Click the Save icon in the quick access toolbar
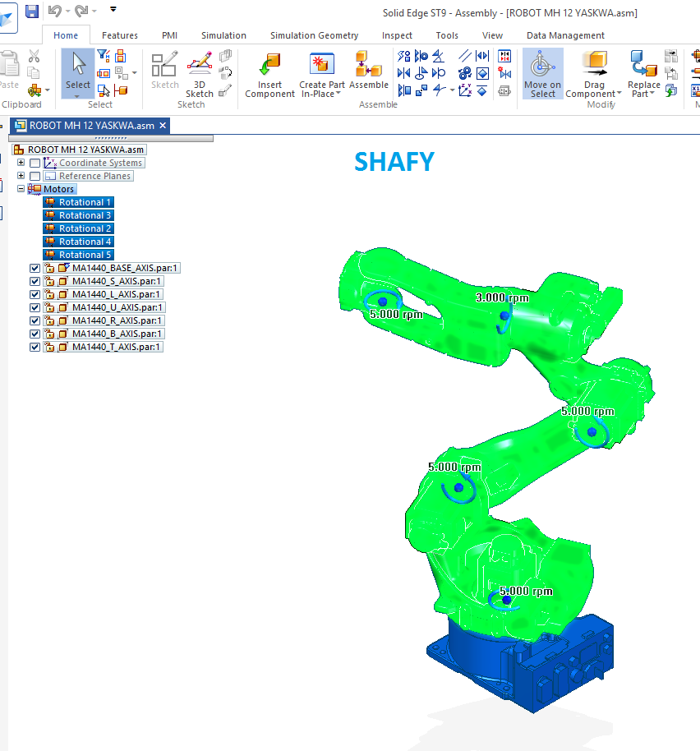Image resolution: width=700 pixels, height=751 pixels. (x=31, y=11)
